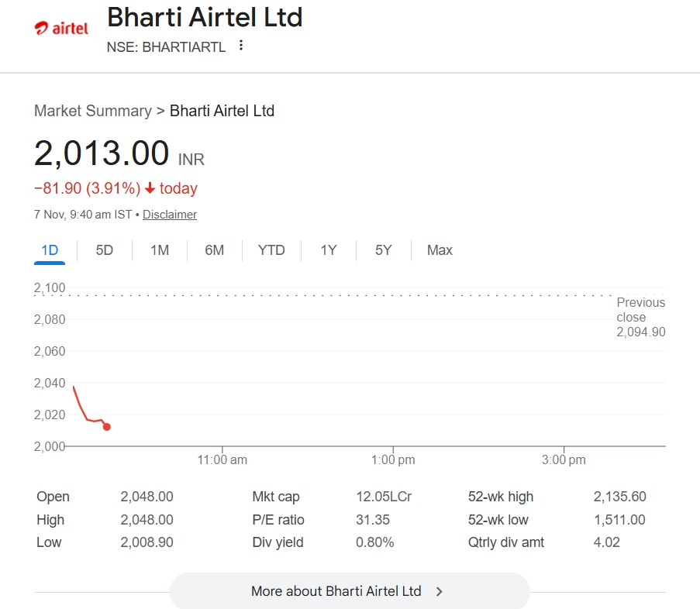Click the chevron on More about button
Viewport: 700px width, 609px height.
[440, 591]
